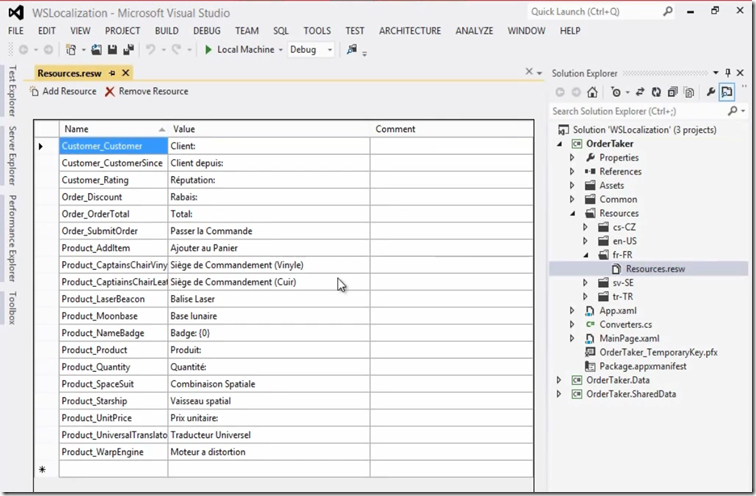Click the Quick Launch search magnifier icon
The height and width of the screenshot is (496, 756).
tap(668, 11)
